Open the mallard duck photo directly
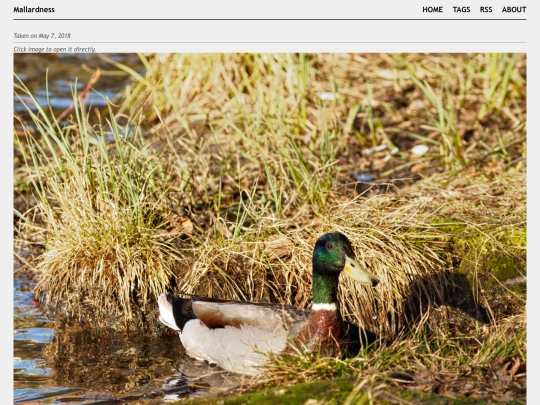540x405 pixels. (270, 229)
